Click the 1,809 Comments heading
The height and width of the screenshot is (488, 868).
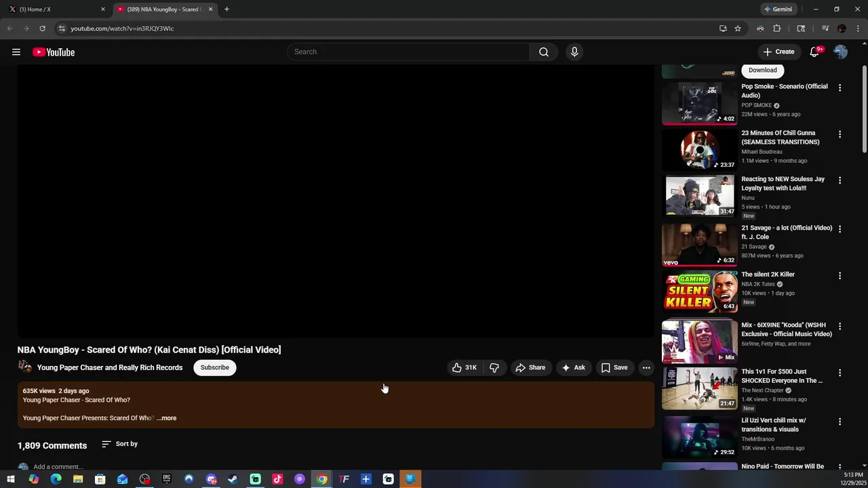tap(52, 445)
